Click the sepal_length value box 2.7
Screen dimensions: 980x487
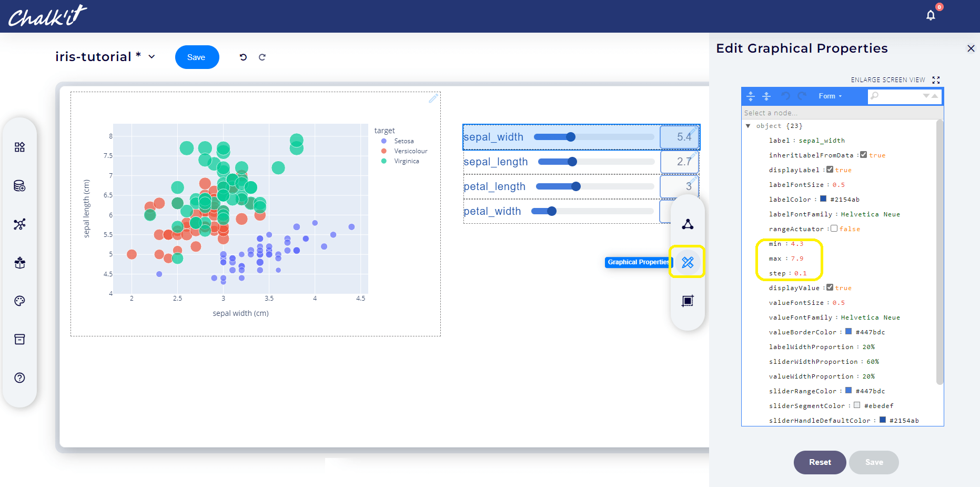pos(680,162)
